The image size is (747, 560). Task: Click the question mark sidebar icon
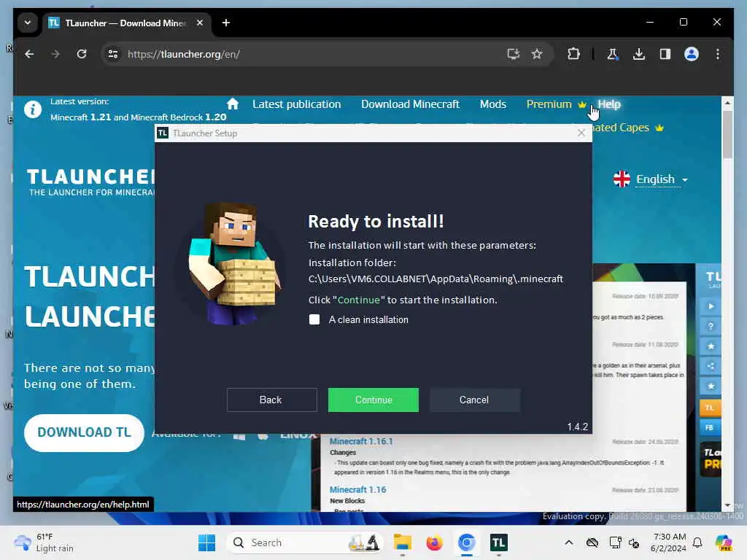pyautogui.click(x=711, y=326)
